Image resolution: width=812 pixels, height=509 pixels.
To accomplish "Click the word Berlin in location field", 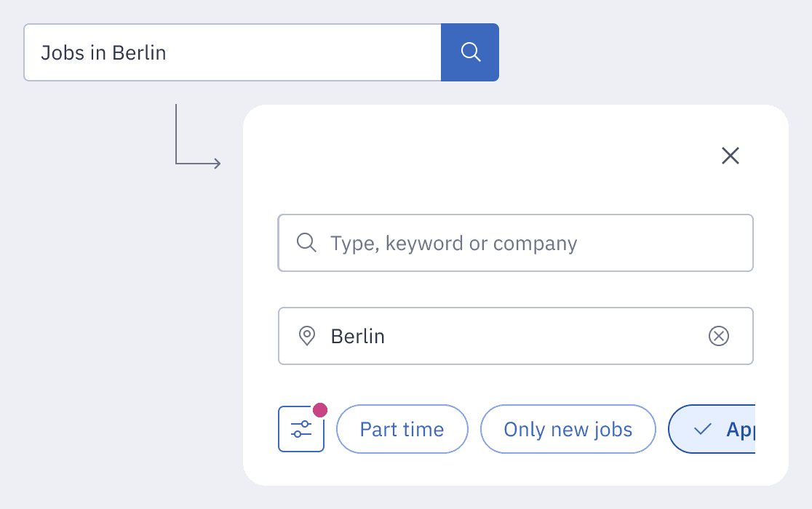I will pos(357,336).
